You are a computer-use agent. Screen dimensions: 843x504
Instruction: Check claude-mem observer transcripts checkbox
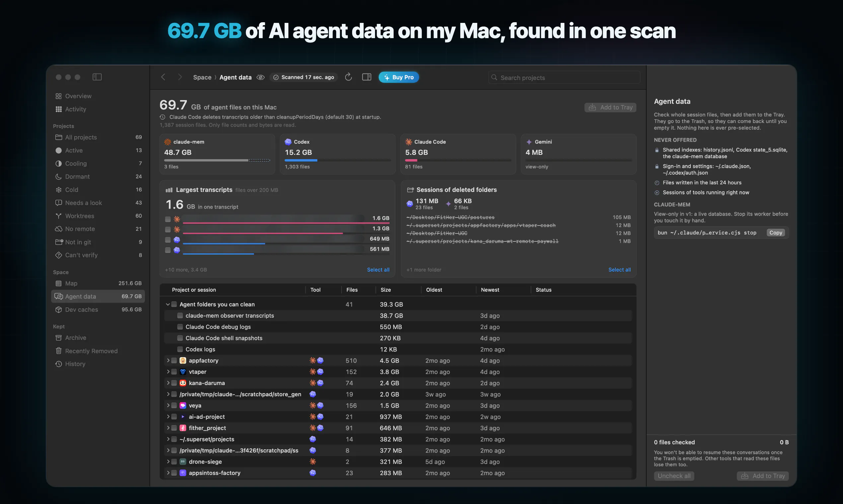point(180,316)
